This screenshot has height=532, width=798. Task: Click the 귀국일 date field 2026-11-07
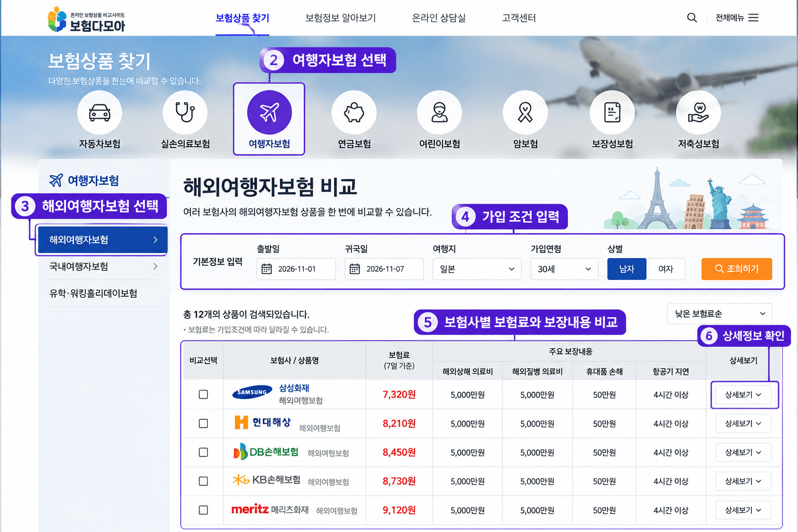tap(384, 269)
